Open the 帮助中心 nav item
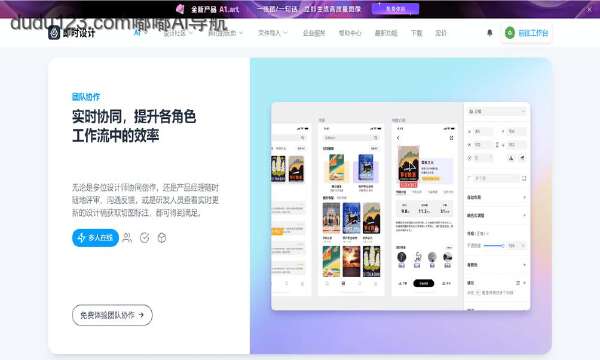Viewport: 600px width, 360px height. click(350, 33)
